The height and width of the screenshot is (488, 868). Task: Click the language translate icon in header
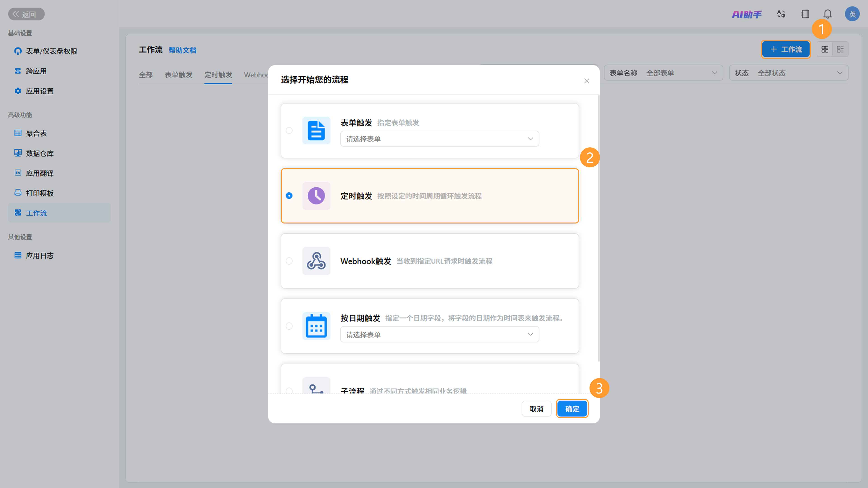tap(781, 14)
